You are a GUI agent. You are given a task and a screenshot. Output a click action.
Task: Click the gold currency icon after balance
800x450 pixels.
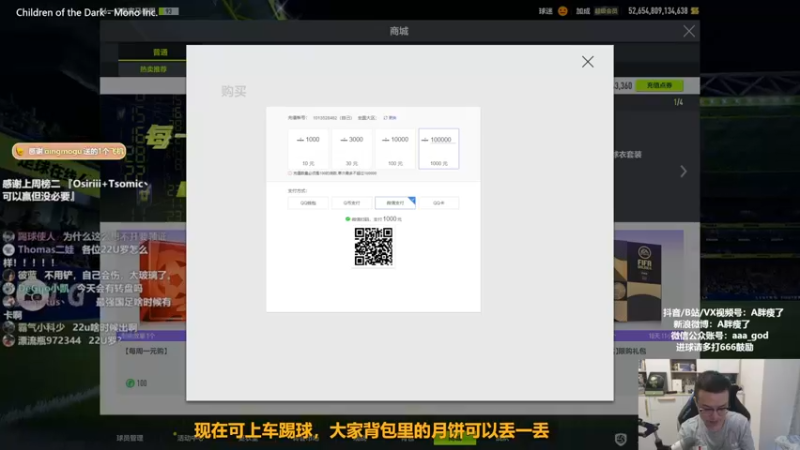point(695,11)
